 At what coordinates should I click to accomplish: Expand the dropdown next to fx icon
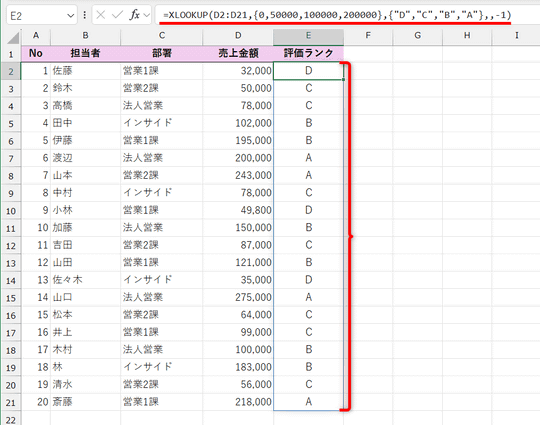[147, 15]
